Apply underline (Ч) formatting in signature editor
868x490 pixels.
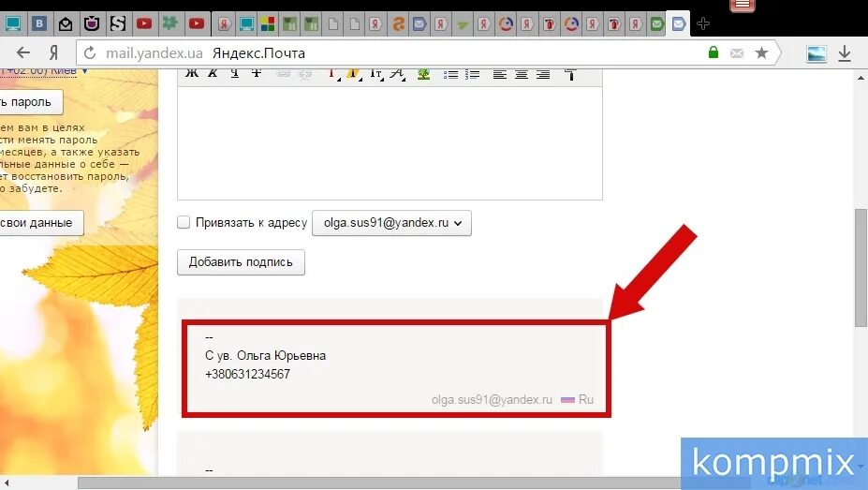235,74
